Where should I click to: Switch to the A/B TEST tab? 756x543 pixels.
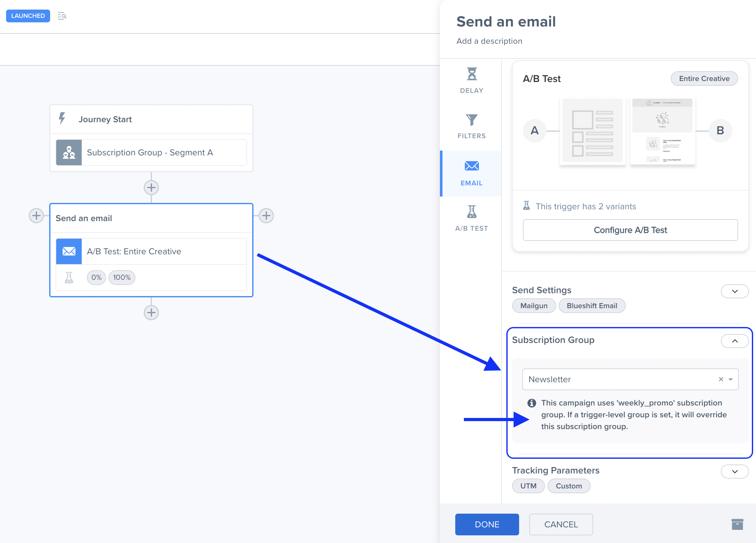click(471, 219)
